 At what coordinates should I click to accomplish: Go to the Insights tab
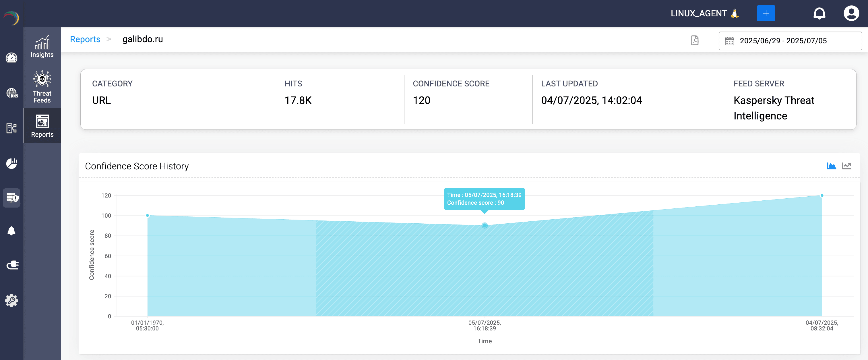coord(42,47)
